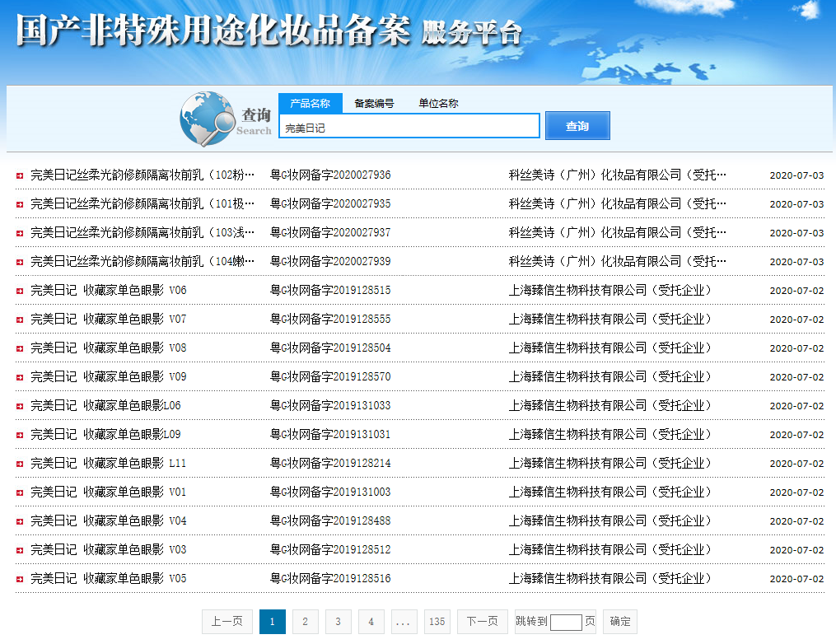
Task: Click the blue 查询 search button
Action: point(577,126)
